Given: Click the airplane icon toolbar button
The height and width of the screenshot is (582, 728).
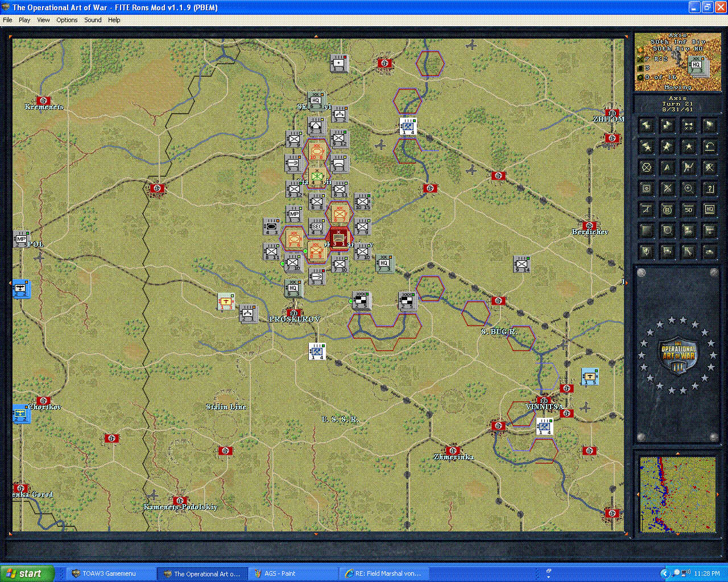Looking at the screenshot, I should pyautogui.click(x=709, y=231).
